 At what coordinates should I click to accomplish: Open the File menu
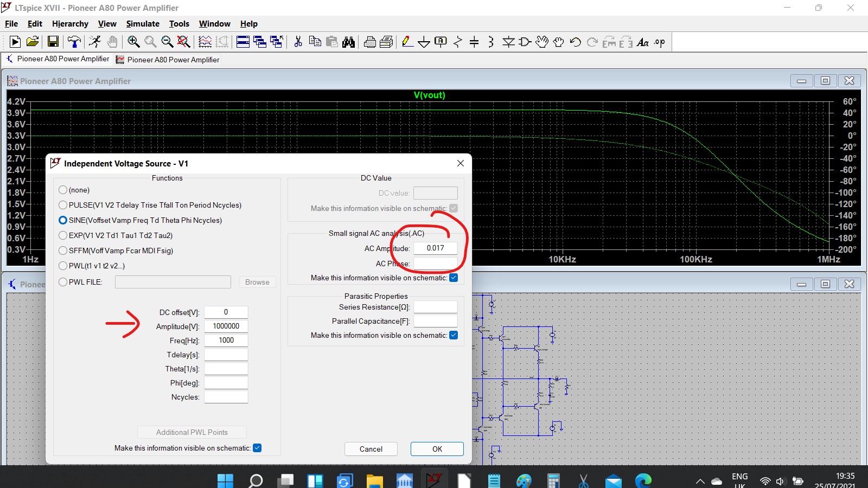coord(11,24)
